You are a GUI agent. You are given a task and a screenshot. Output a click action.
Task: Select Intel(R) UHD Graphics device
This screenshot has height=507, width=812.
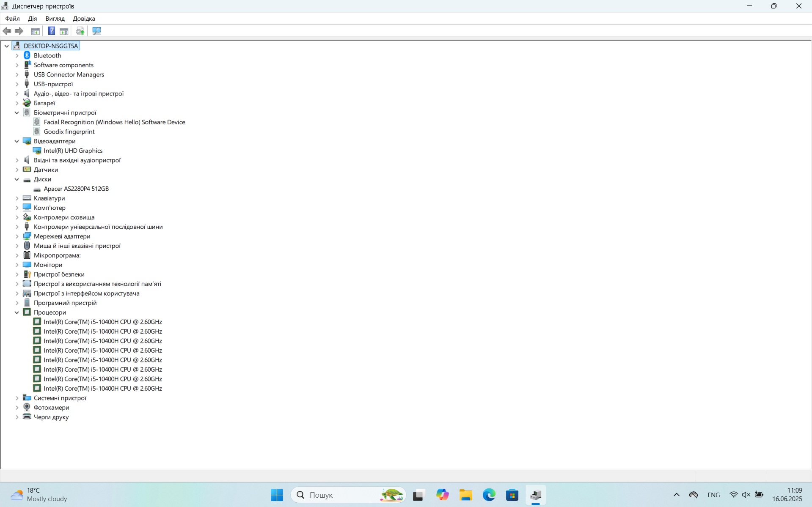pyautogui.click(x=73, y=151)
